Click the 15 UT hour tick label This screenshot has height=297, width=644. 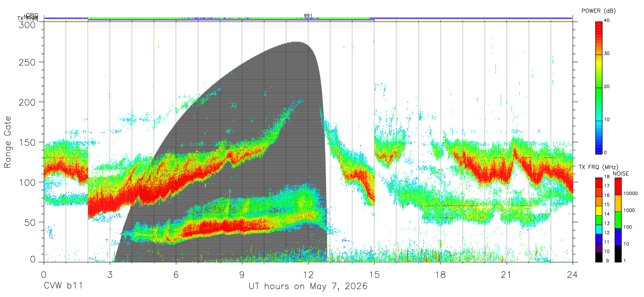374,274
